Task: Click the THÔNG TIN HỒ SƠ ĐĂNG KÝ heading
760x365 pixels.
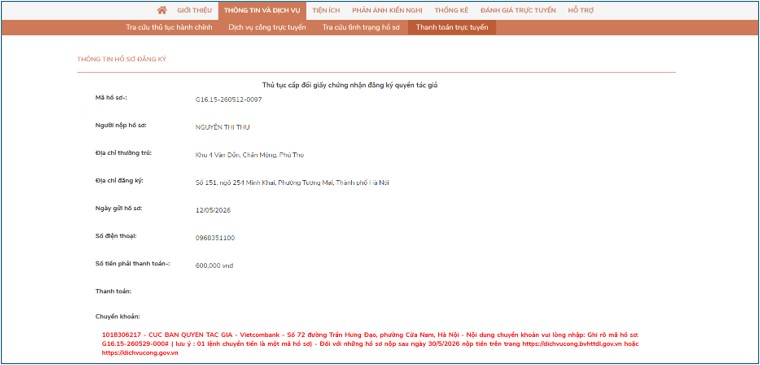Action: (x=122, y=59)
